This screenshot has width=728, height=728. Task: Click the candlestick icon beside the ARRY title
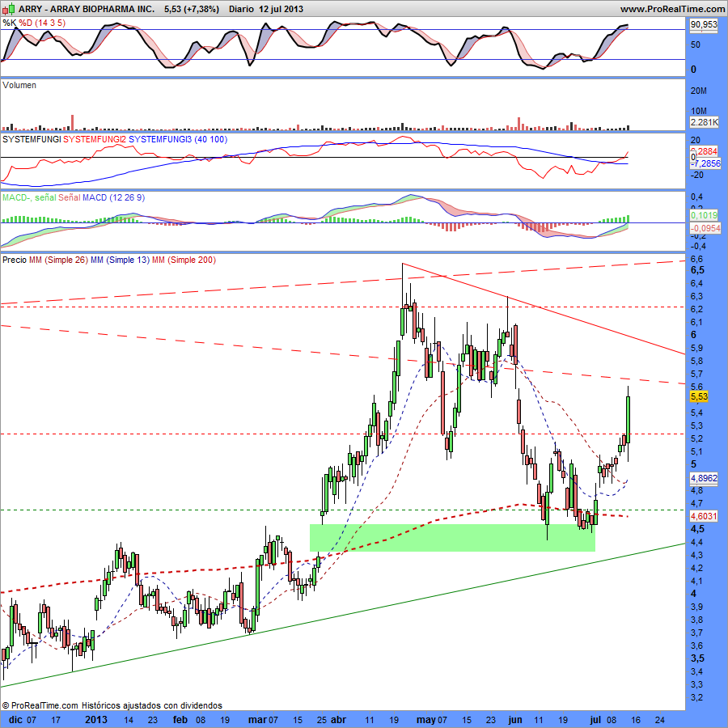pos(9,9)
